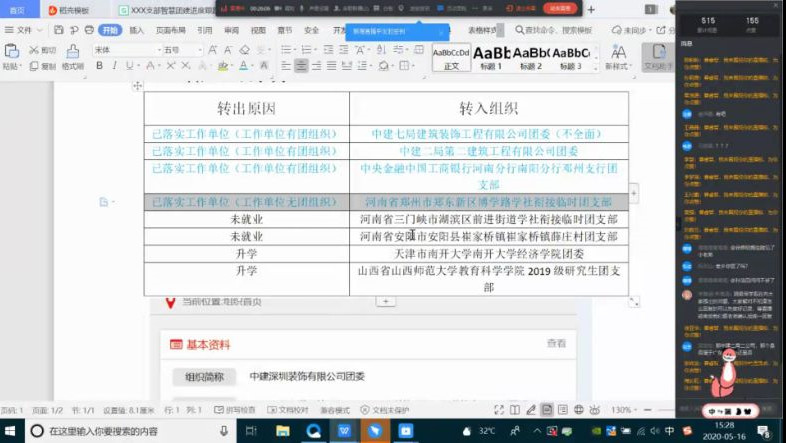Align text left
This screenshot has width=786, height=443.
pos(286,66)
